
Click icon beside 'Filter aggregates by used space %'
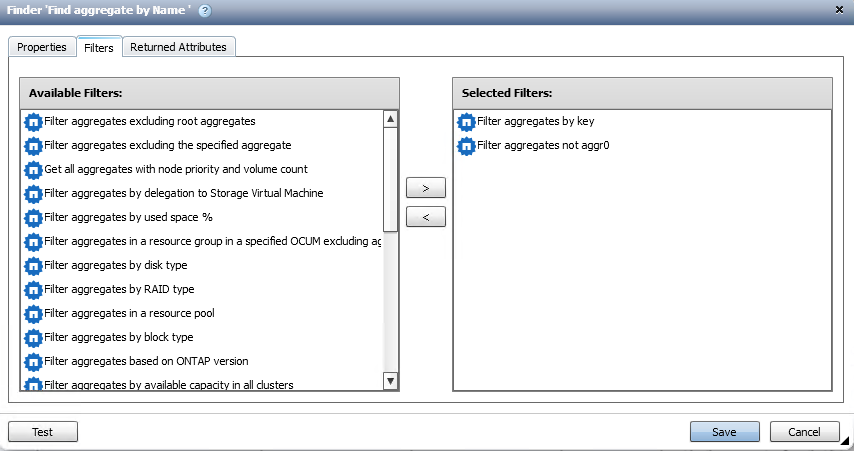coord(33,218)
